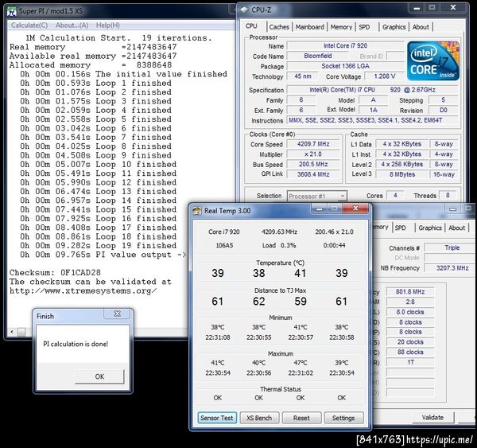Click the Core Speed value 4209.7 MHz
This screenshot has width=477, height=448.
pyautogui.click(x=313, y=144)
